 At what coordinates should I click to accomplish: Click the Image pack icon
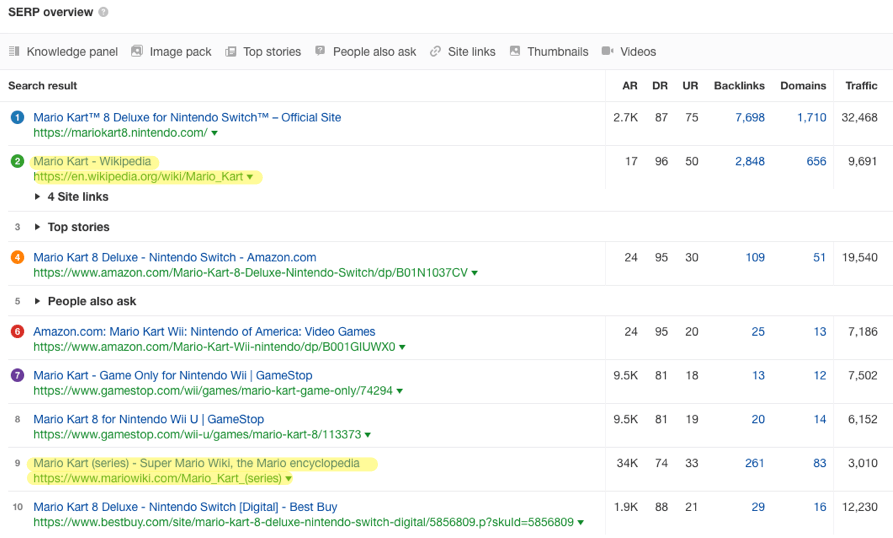tap(137, 51)
